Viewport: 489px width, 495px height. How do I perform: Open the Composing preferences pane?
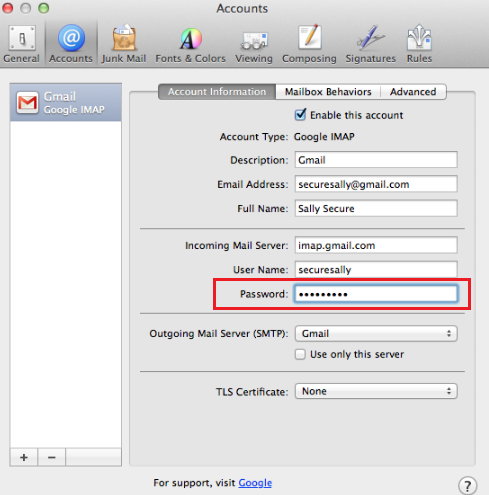[309, 44]
